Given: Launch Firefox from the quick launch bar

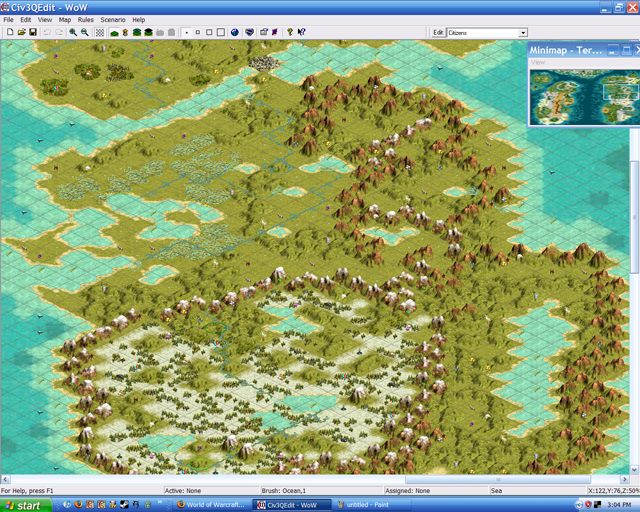Looking at the screenshot, I should (79, 505).
